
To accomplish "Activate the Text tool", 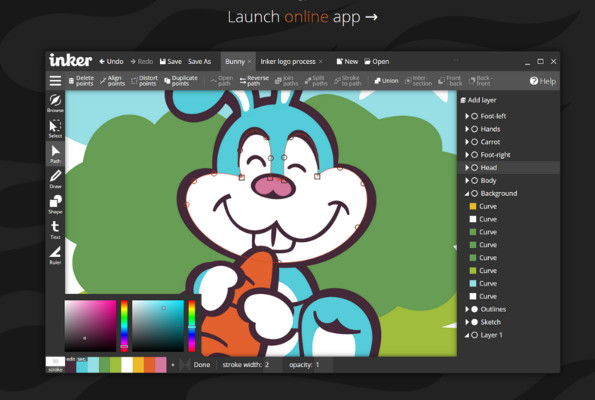I will 55,230.
